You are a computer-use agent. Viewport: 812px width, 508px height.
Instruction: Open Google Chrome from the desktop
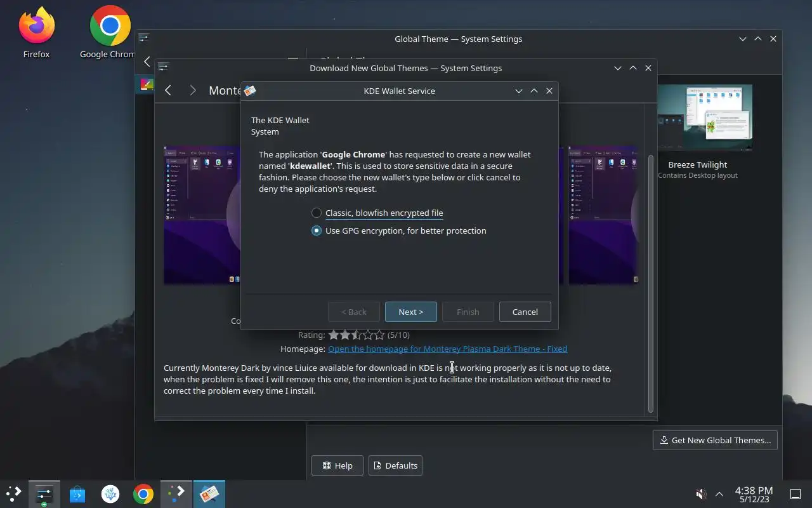tap(110, 33)
